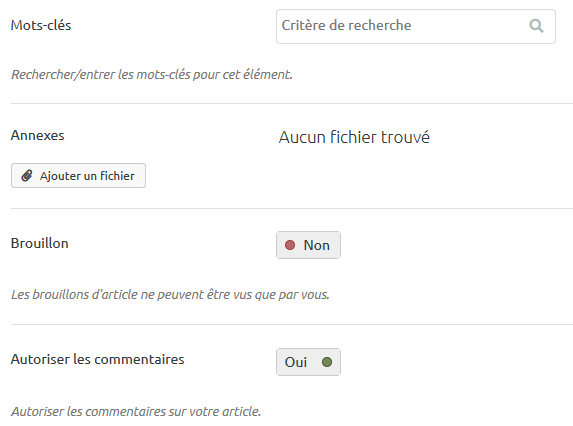This screenshot has width=573, height=426.
Task: Click the Oui label inside the comments toggle
Action: (x=296, y=362)
